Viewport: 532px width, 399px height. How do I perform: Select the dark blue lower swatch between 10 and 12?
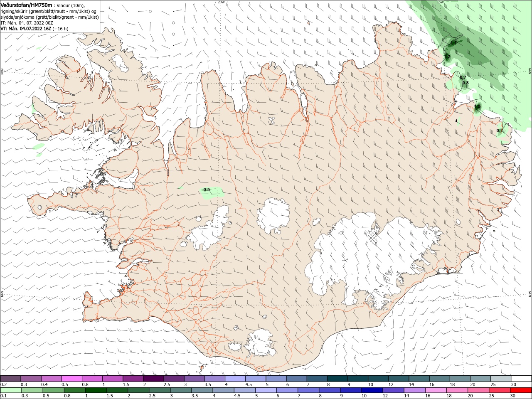tap(372, 390)
